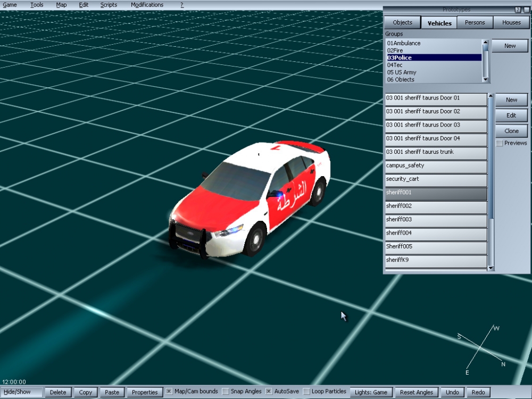
Task: Switch to the Houses tab
Action: [x=511, y=22]
